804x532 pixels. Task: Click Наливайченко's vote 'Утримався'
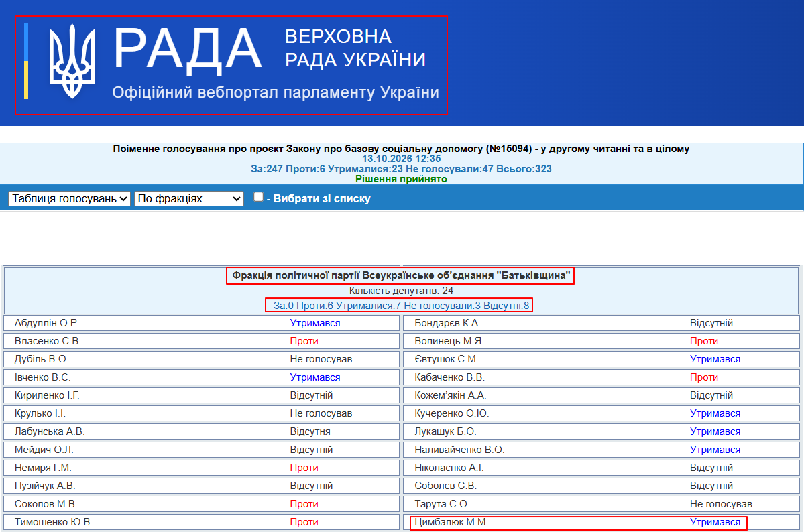pos(715,450)
